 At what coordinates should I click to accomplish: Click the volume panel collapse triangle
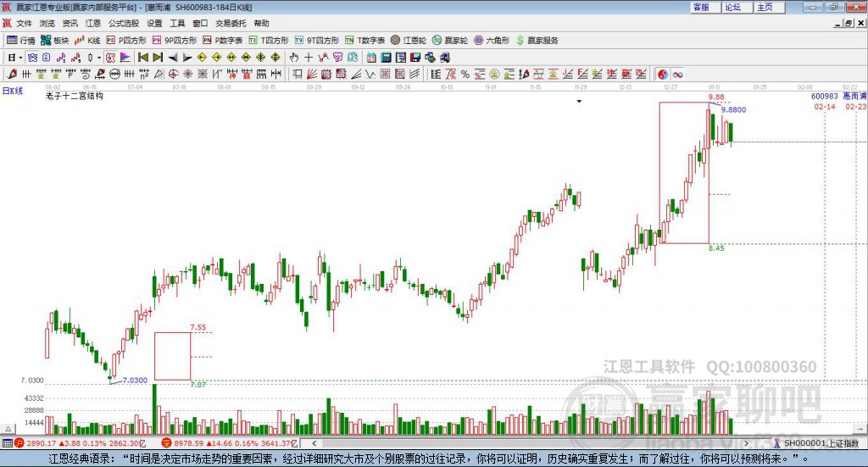pyautogui.click(x=8, y=429)
